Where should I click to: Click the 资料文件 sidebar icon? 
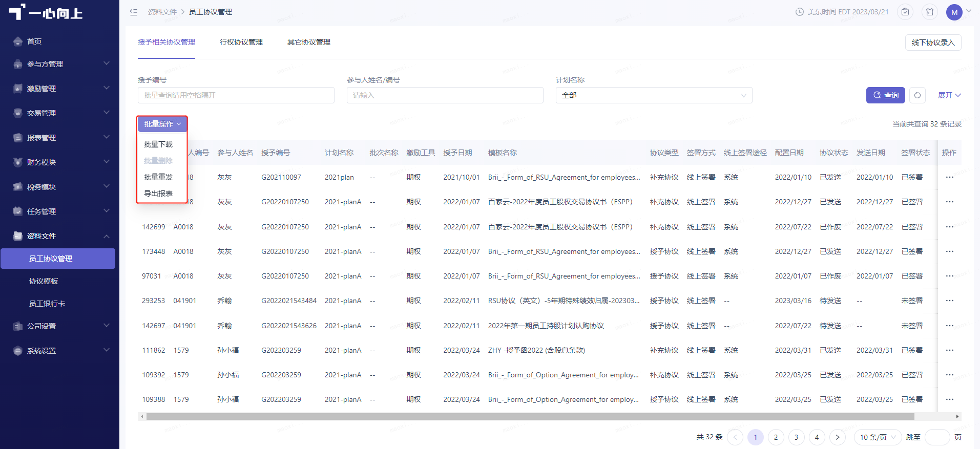click(x=18, y=236)
